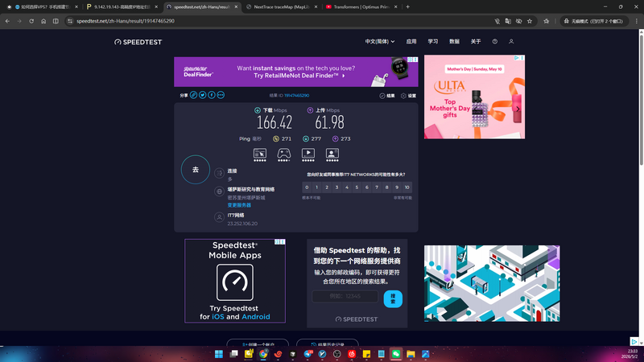Open new browser tab
The width and height of the screenshot is (644, 362).
coord(408,6)
